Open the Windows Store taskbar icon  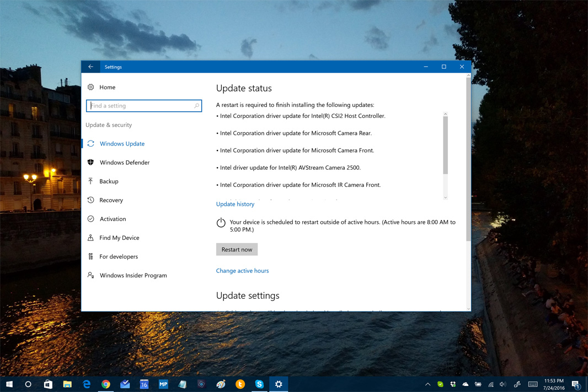[x=48, y=384]
